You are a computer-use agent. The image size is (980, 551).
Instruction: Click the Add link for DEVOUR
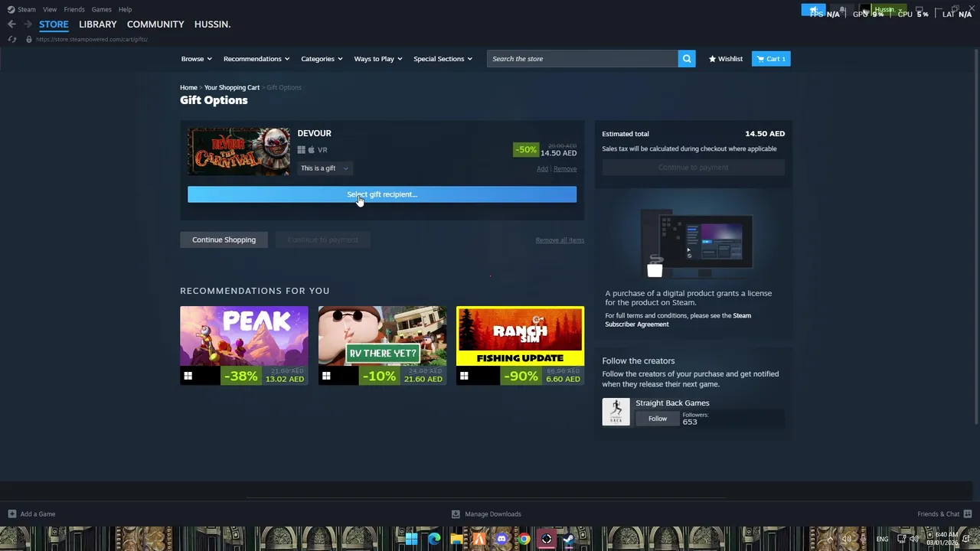point(542,169)
